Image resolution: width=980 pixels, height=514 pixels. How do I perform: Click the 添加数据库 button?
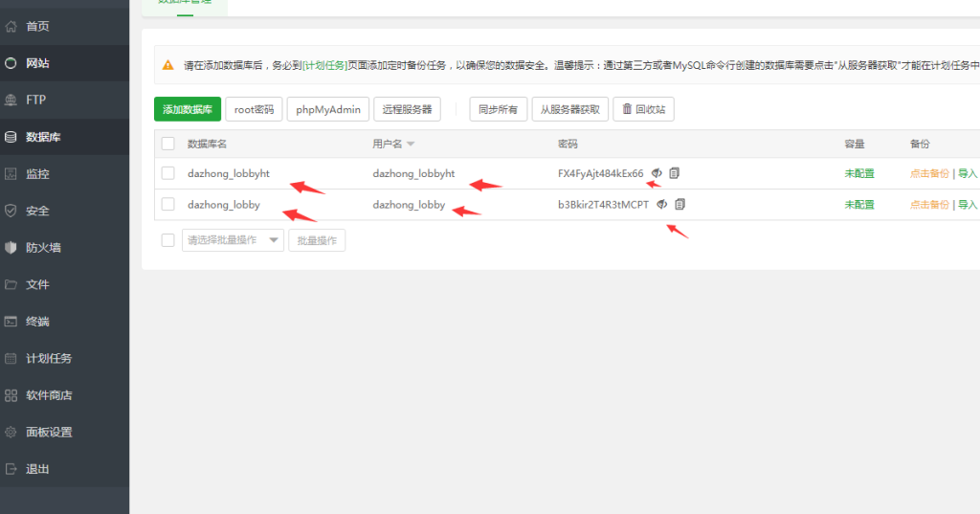pyautogui.click(x=188, y=109)
